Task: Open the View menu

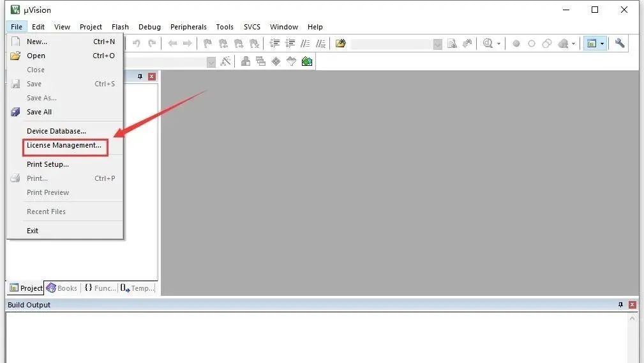Action: point(62,27)
